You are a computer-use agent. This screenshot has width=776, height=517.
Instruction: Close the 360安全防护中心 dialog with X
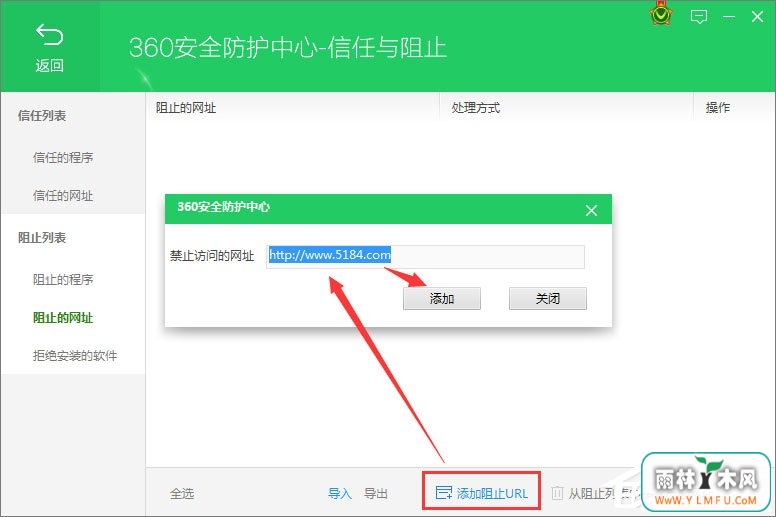591,211
